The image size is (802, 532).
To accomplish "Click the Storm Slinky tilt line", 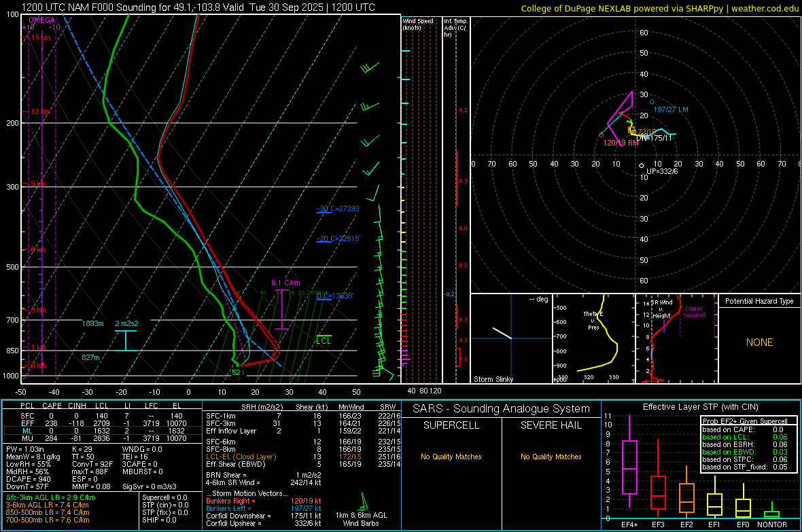I will [x=502, y=333].
